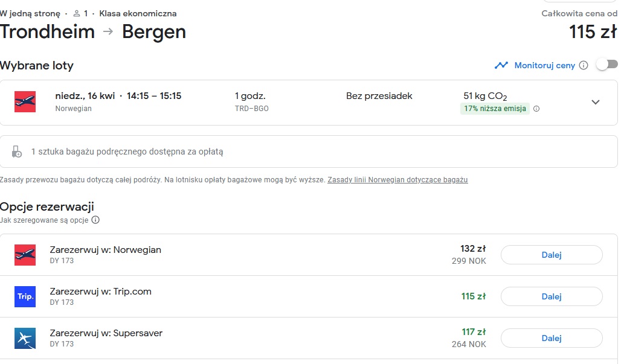
Task: Click the passenger count person icon
Action: (x=77, y=13)
